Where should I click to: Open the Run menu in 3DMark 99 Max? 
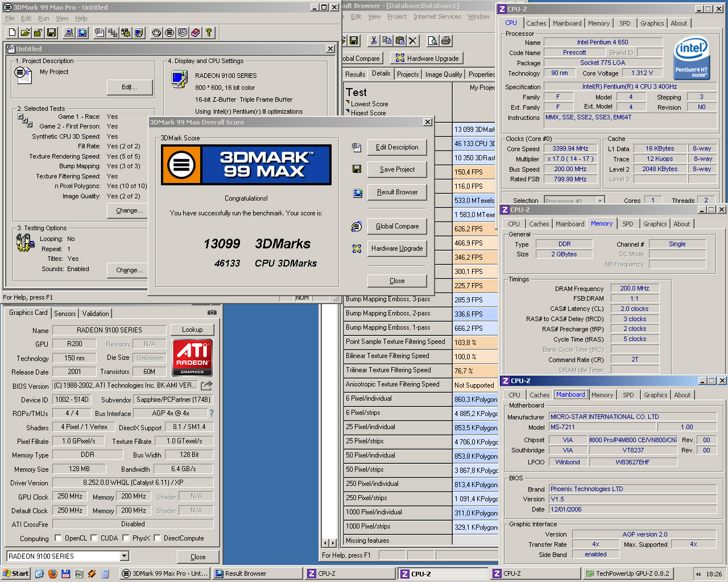click(44, 18)
